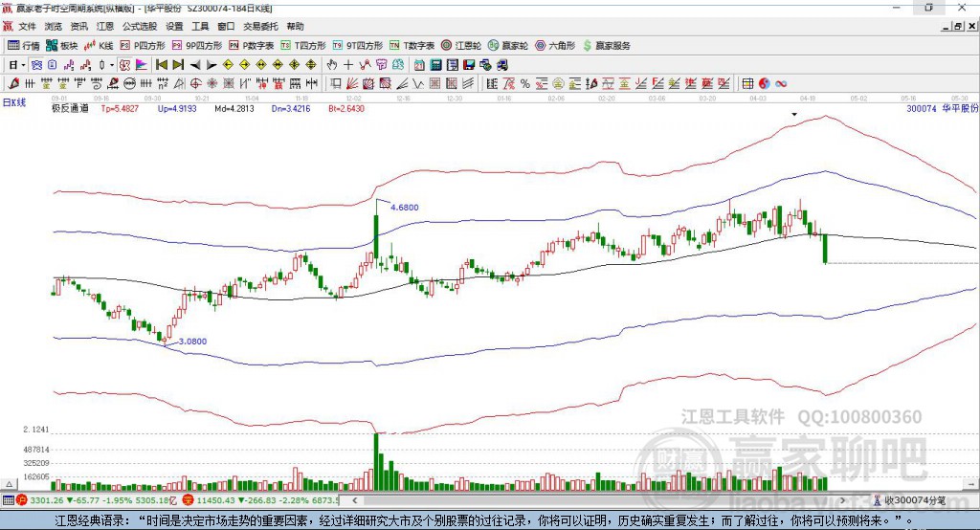This screenshot has width=980, height=530.
Task: Open T四方形 tool
Action: click(303, 46)
